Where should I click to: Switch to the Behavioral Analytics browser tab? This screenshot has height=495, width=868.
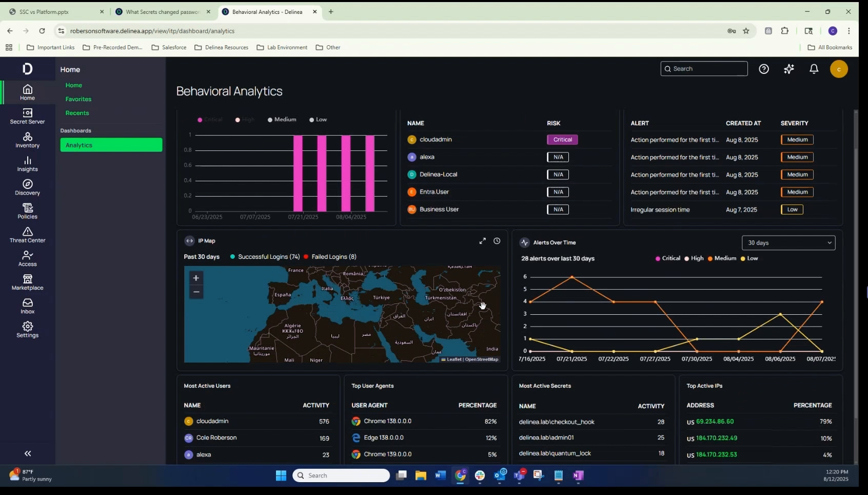point(267,11)
